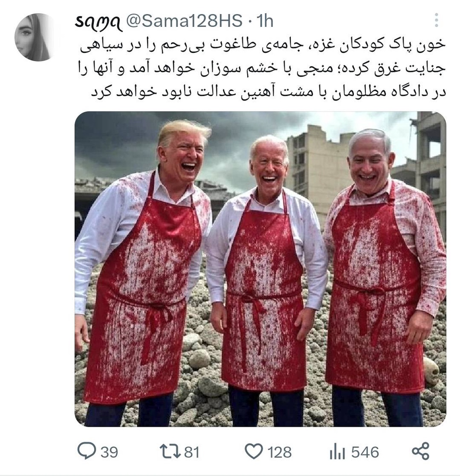The width and height of the screenshot is (460, 476).
Task: Click the 546 views count
Action: 365,452
